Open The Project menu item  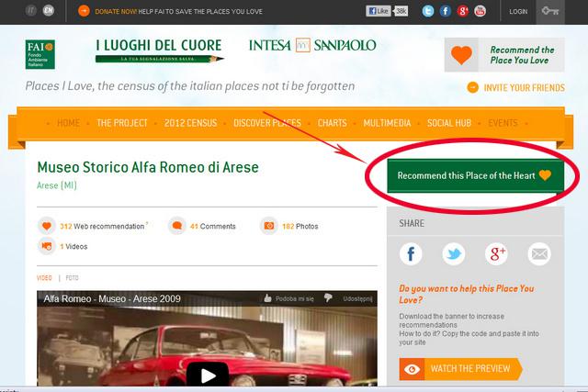pyautogui.click(x=122, y=123)
